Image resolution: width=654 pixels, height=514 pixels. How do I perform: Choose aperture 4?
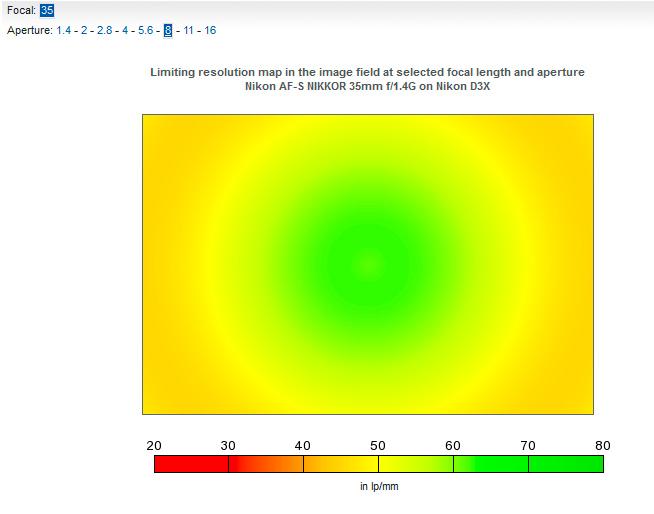[x=125, y=30]
